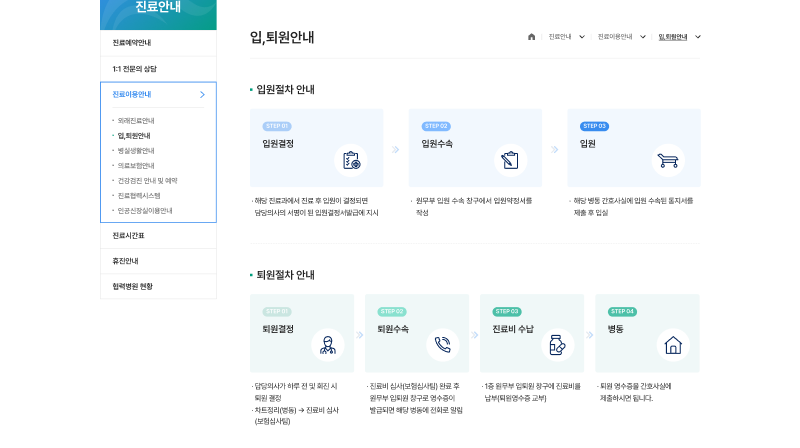Click the 퇴원결정 step card title
Viewport: 800px width, 448px height.
click(278, 329)
